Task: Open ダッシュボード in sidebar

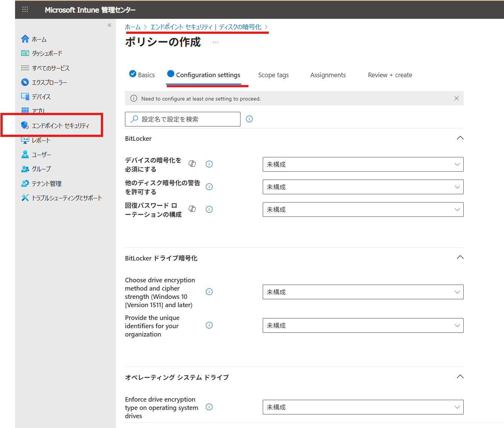Action: coord(47,53)
